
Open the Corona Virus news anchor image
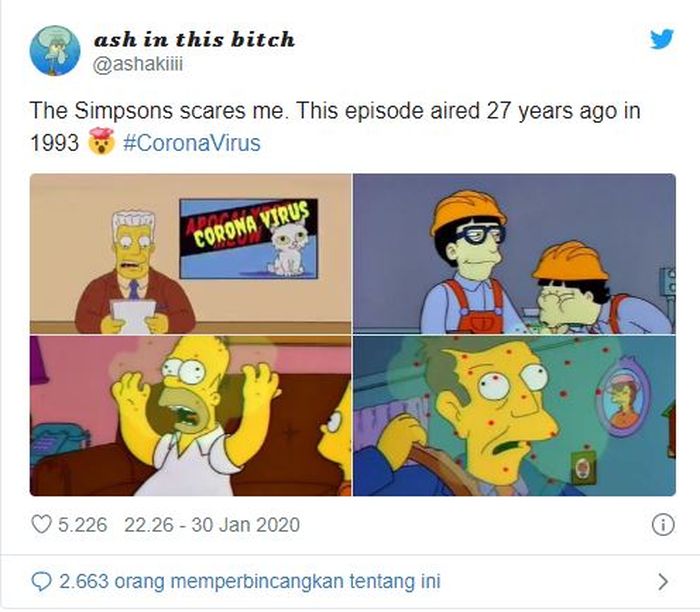[191, 254]
